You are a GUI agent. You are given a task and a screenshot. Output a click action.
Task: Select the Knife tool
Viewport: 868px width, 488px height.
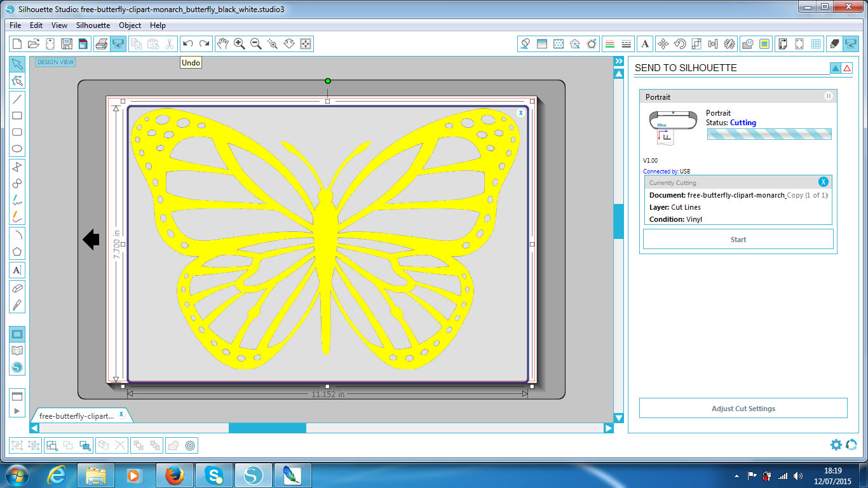17,305
